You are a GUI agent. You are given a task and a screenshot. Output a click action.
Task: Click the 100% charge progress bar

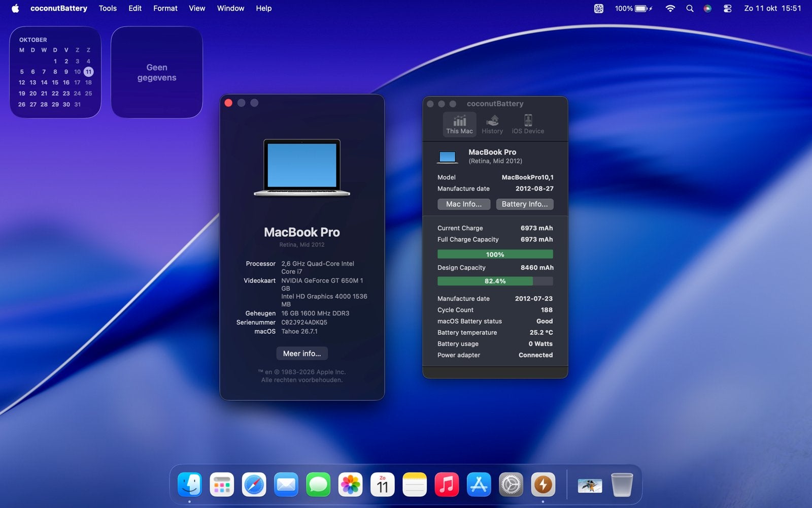495,255
